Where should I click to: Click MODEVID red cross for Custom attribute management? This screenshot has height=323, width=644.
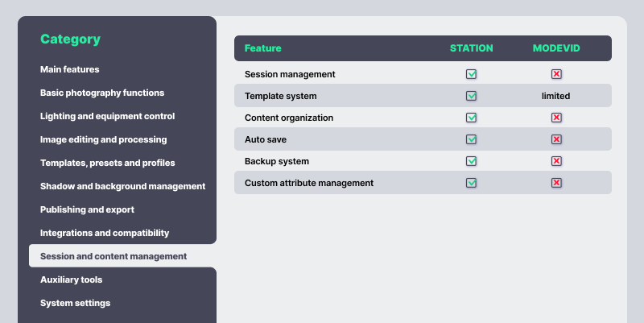556,183
